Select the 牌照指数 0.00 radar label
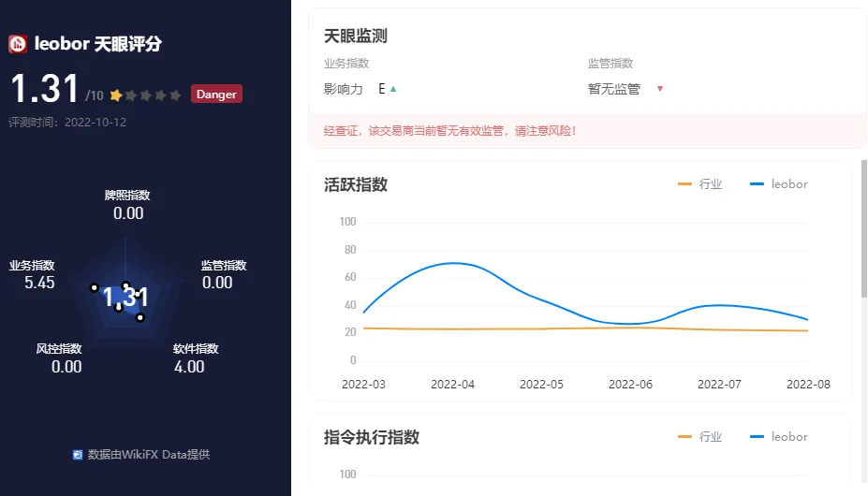 coord(128,205)
